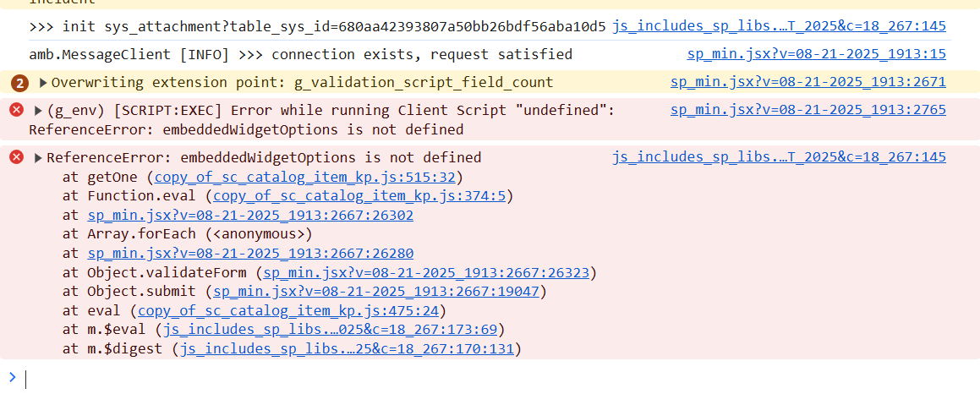Click the blue console prompt chevron
This screenshot has height=394, width=980.
click(13, 376)
